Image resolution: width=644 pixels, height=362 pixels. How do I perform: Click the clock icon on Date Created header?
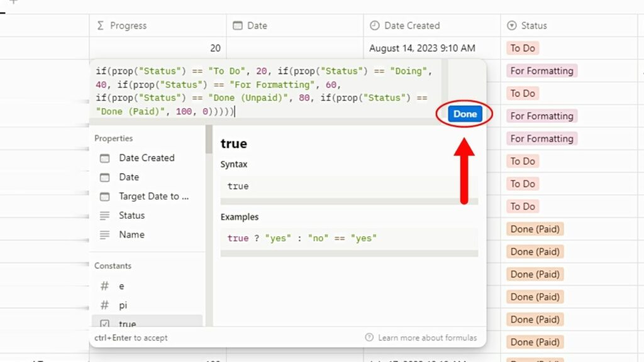tap(376, 25)
